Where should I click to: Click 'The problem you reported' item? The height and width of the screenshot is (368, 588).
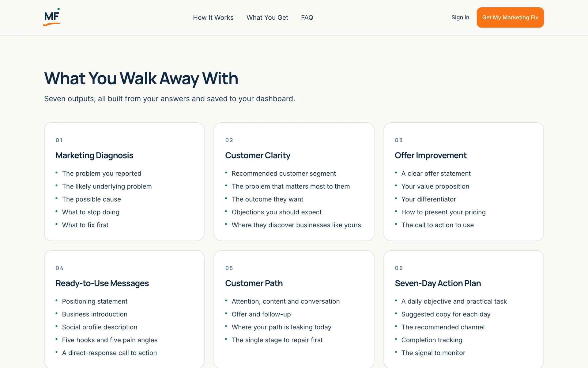(102, 174)
